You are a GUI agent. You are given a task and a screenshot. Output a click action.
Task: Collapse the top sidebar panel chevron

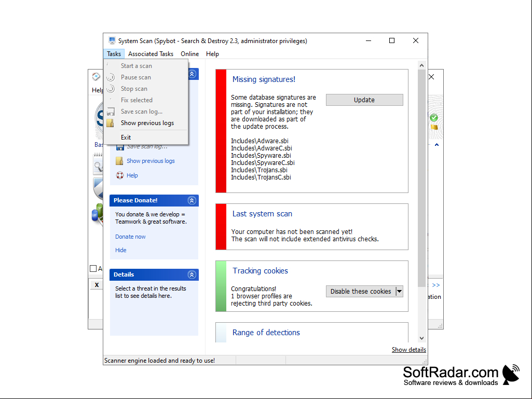coord(192,74)
